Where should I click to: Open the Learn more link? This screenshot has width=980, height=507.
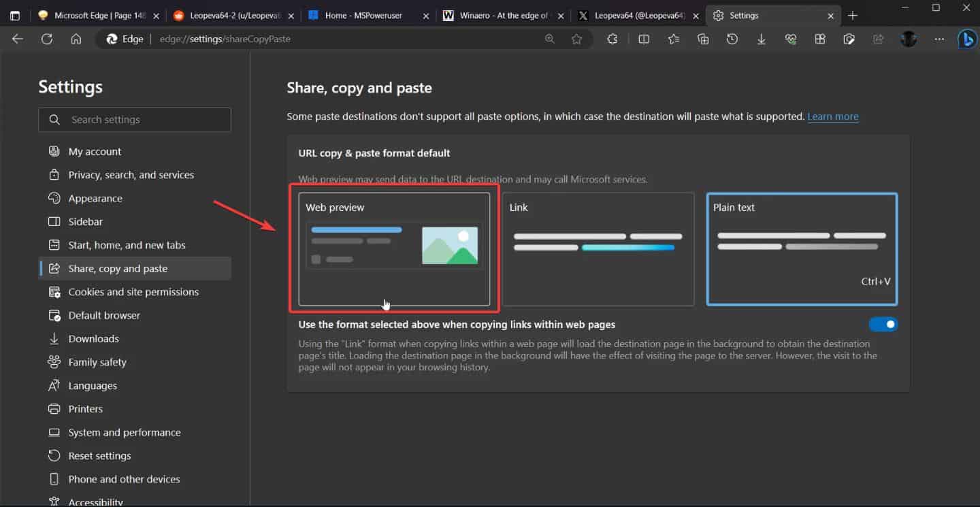(832, 116)
